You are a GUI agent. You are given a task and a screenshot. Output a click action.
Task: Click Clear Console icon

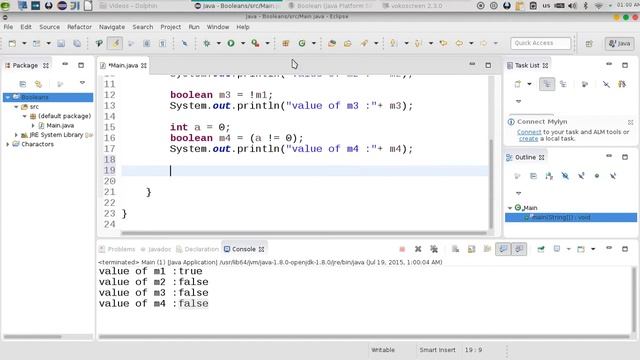(x=456, y=249)
